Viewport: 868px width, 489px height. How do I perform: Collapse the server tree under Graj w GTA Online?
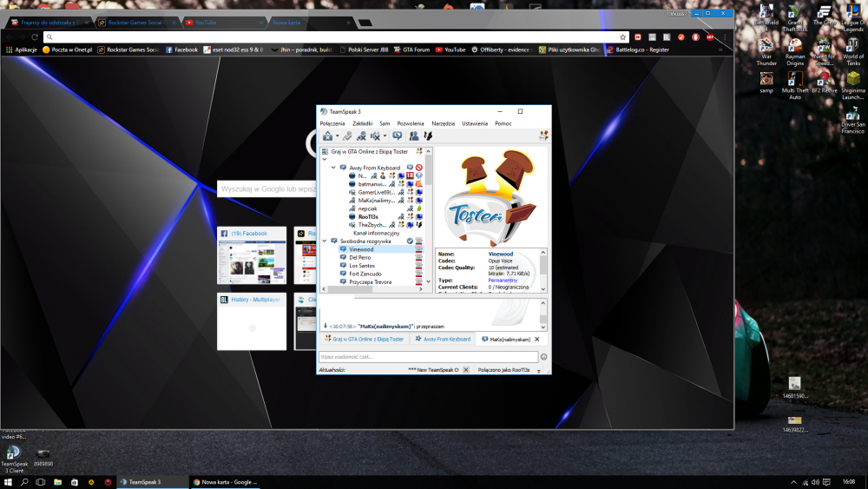325,159
